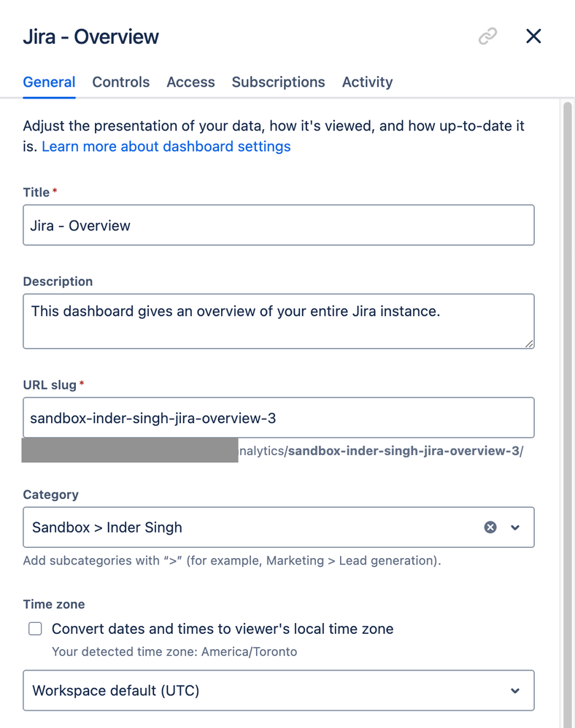Click the Time zone dropdown arrow icon

pyautogui.click(x=515, y=690)
